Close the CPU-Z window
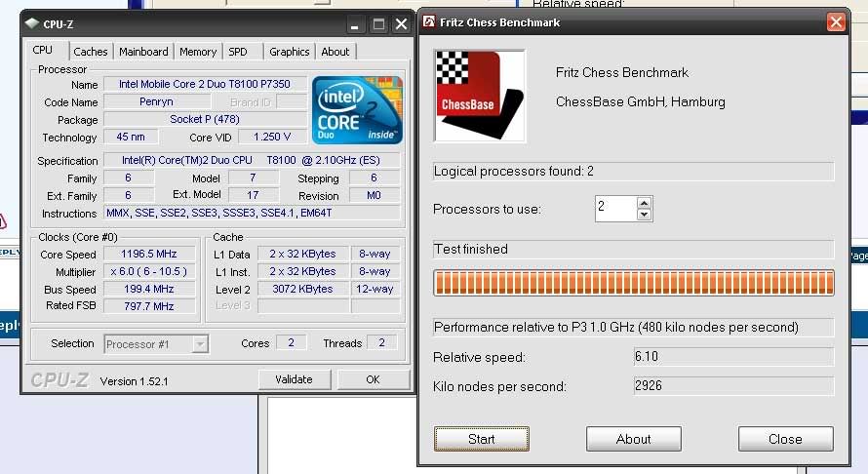Image resolution: width=868 pixels, height=474 pixels. (x=401, y=24)
